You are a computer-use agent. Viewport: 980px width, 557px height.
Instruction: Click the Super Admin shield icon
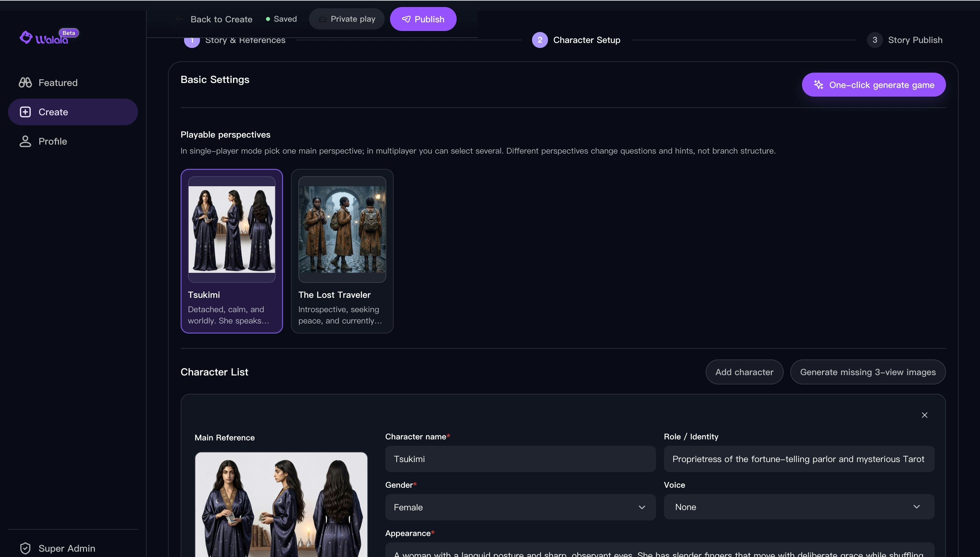(x=25, y=548)
